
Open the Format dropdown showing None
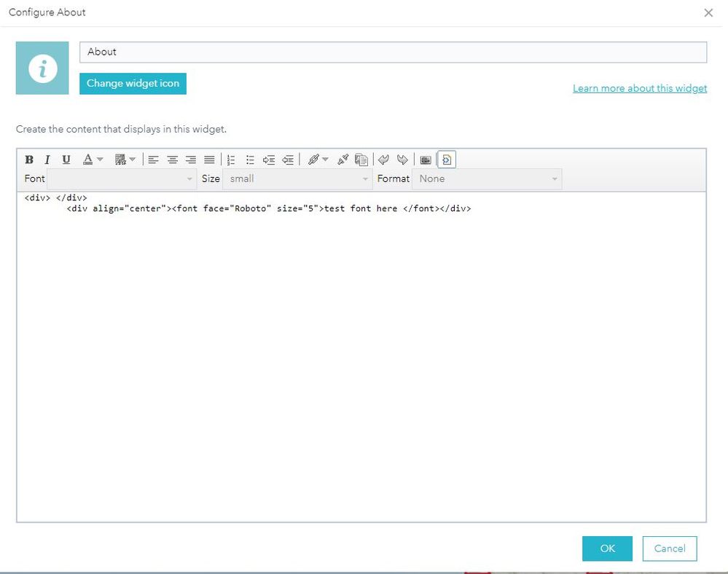click(x=487, y=179)
